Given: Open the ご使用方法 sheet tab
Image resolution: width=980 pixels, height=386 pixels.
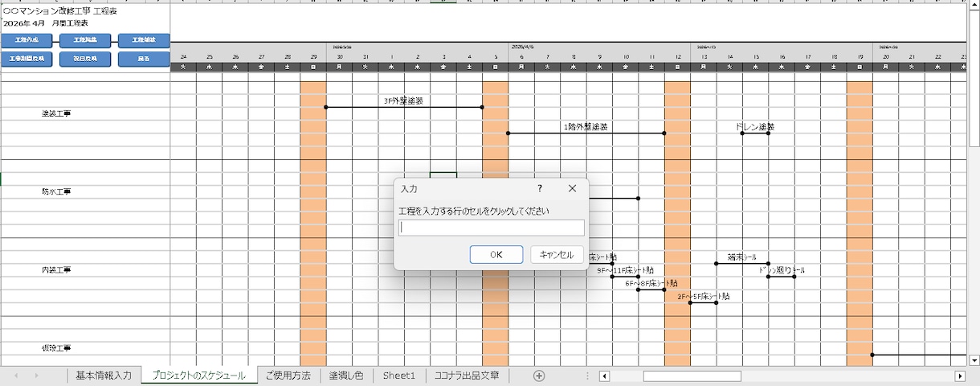Looking at the screenshot, I should point(288,376).
